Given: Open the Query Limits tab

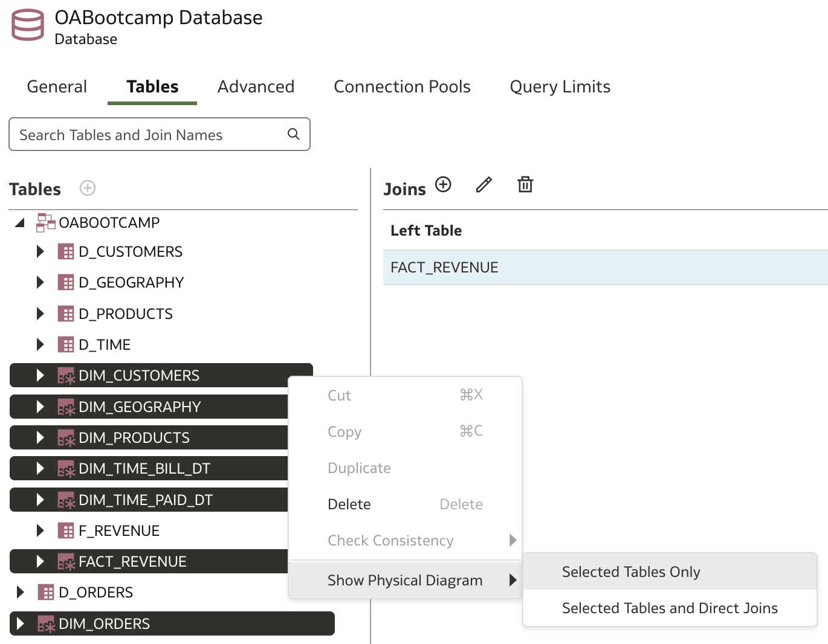Looking at the screenshot, I should point(560,86).
